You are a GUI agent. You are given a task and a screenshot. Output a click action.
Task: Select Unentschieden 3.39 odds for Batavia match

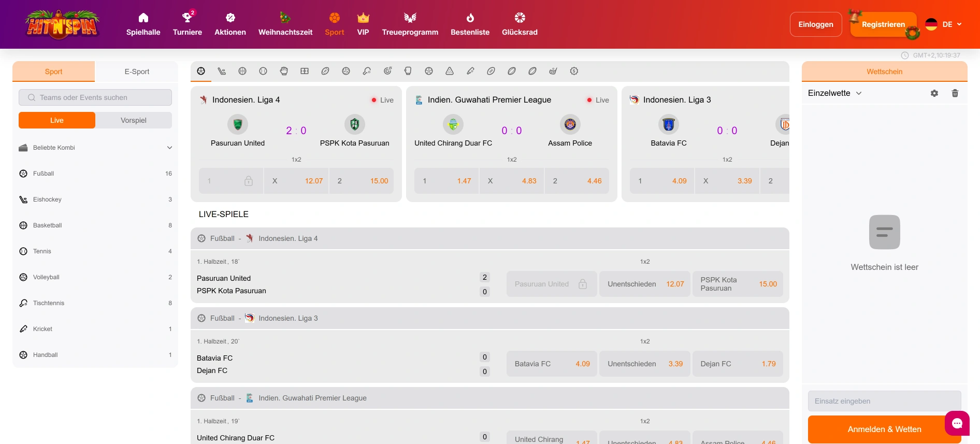pyautogui.click(x=644, y=364)
